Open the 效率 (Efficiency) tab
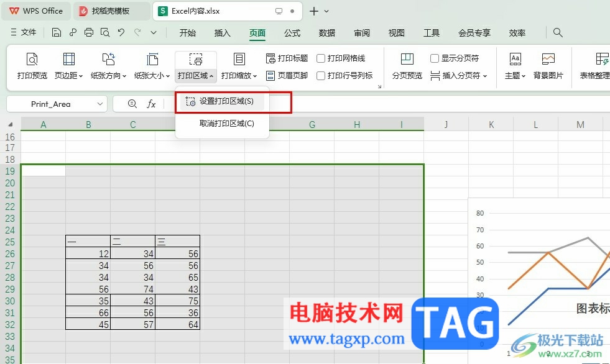Viewport: 610px width, 364px height. [517, 33]
